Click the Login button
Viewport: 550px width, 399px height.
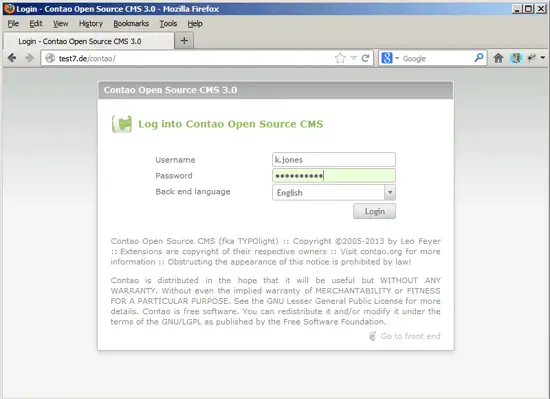(x=374, y=211)
